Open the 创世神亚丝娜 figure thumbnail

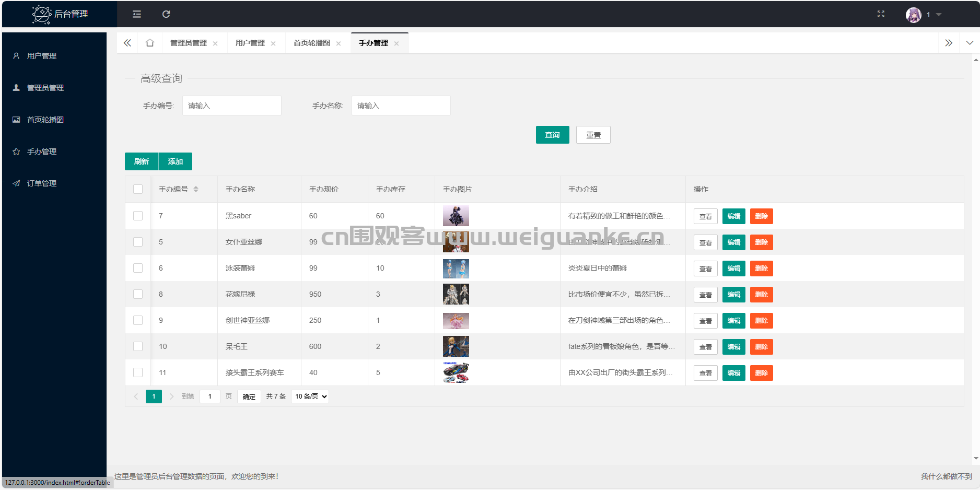tap(456, 321)
